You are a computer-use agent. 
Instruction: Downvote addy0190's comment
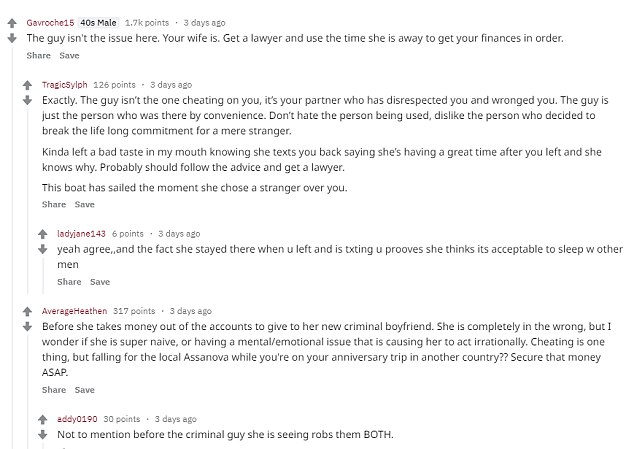(43, 434)
